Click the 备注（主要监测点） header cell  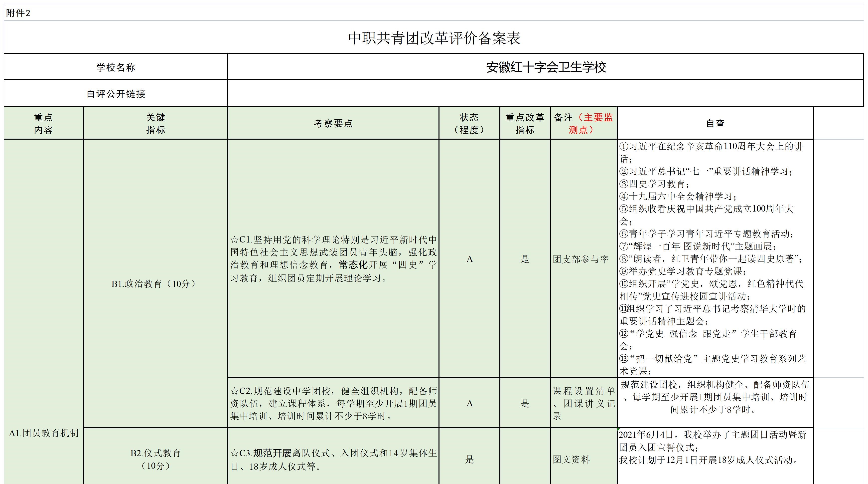(x=583, y=123)
